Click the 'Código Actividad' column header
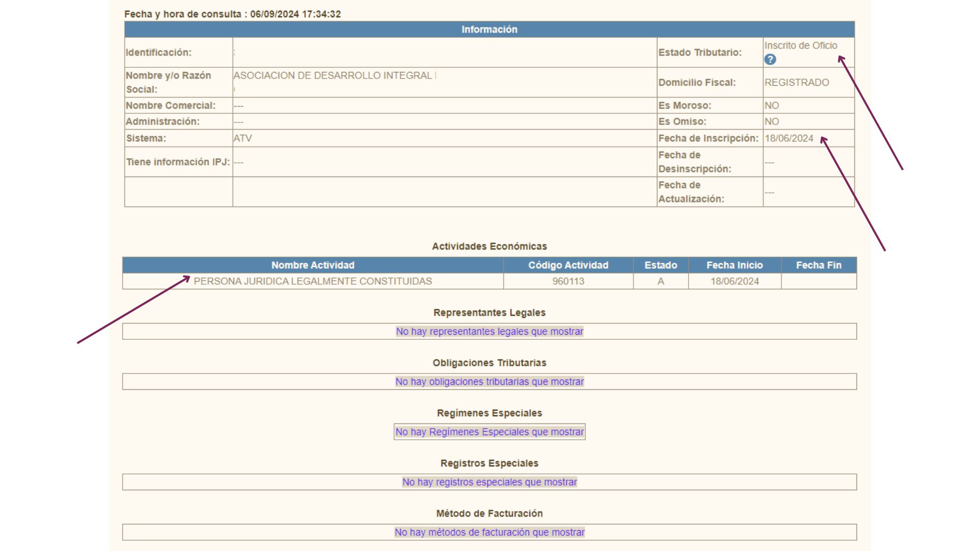 pyautogui.click(x=568, y=265)
